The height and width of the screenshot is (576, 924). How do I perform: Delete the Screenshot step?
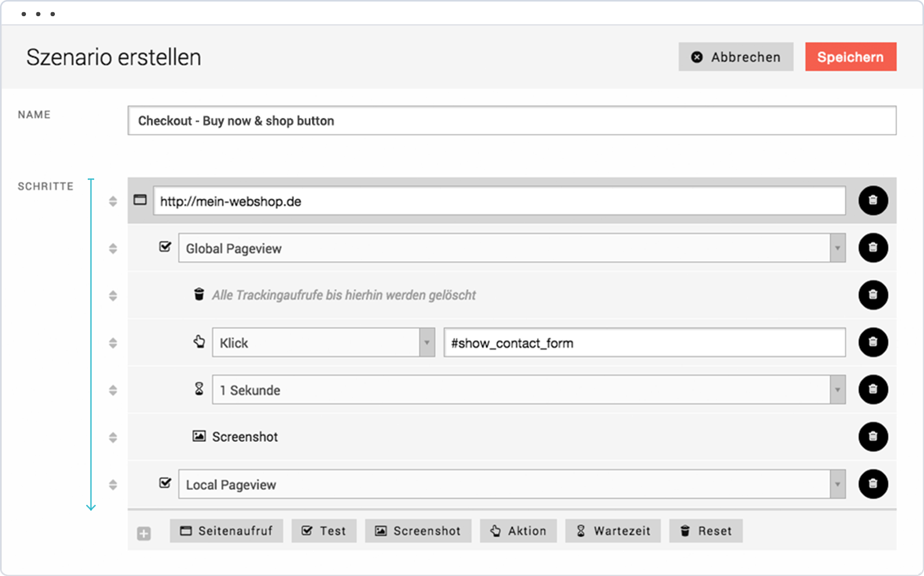click(x=873, y=437)
